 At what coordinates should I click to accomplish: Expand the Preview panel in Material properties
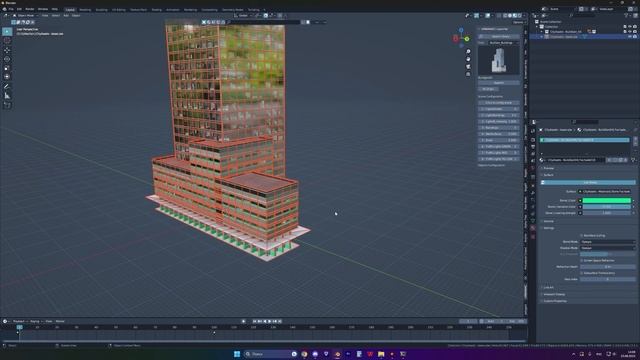[x=549, y=168]
